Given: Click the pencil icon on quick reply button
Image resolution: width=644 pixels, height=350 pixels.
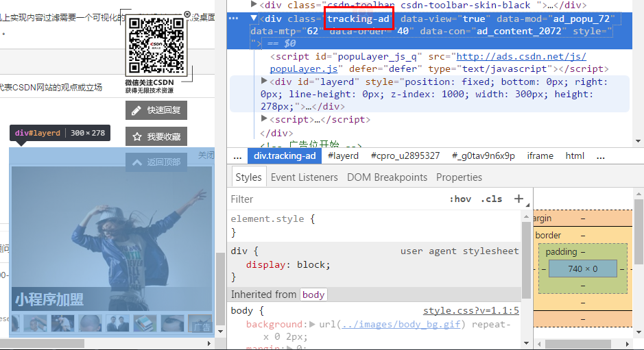Looking at the screenshot, I should click(x=136, y=110).
